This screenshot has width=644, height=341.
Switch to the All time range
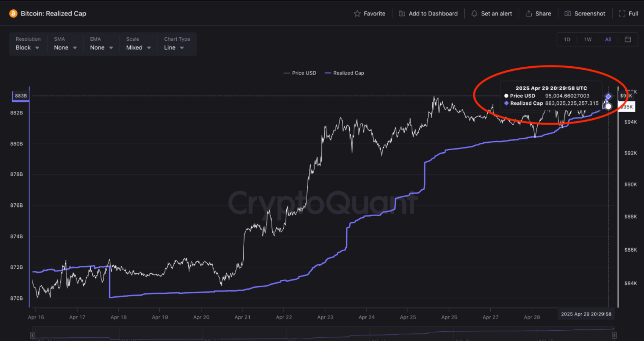point(608,40)
